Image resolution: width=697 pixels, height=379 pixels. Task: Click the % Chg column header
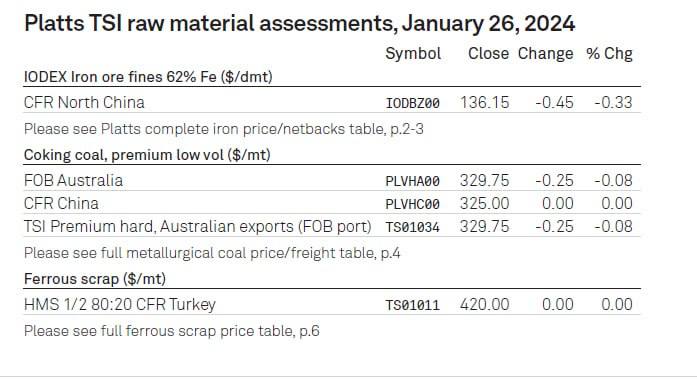(x=609, y=54)
